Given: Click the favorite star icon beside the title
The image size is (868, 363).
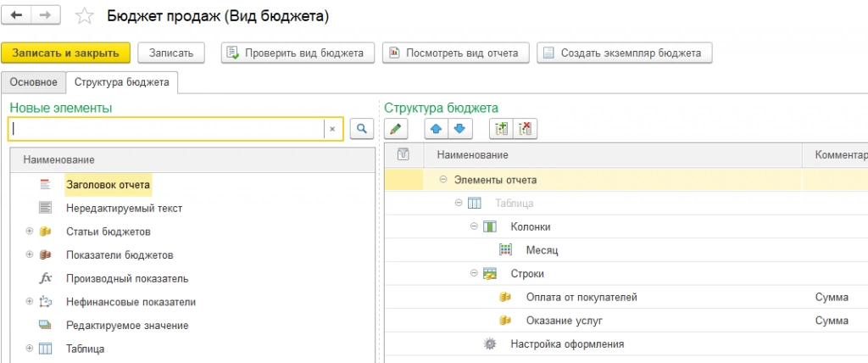Looking at the screenshot, I should click(x=84, y=16).
